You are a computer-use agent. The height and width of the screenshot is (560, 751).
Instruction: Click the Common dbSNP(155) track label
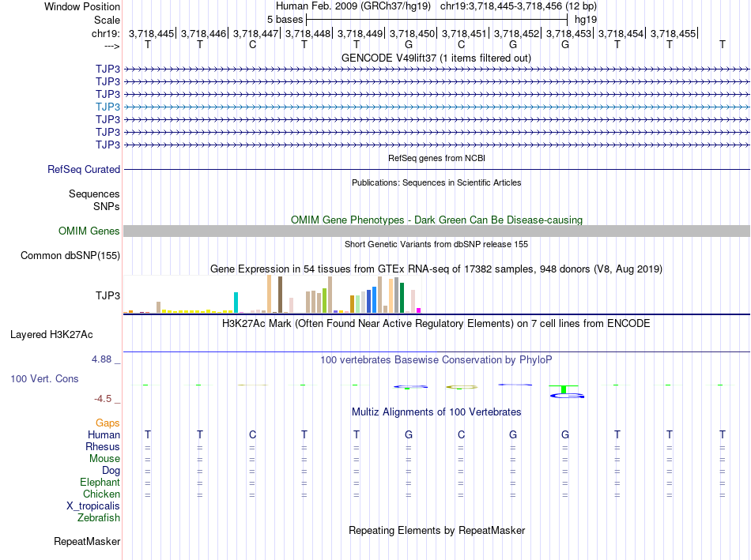point(70,256)
